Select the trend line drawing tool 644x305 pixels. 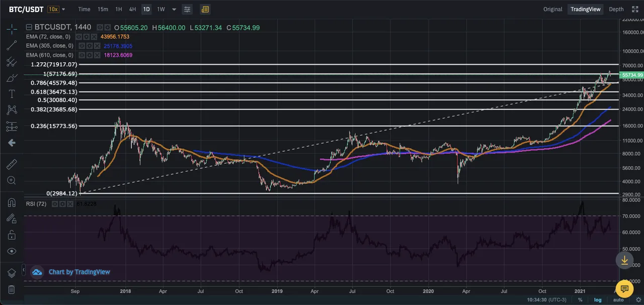tap(12, 45)
